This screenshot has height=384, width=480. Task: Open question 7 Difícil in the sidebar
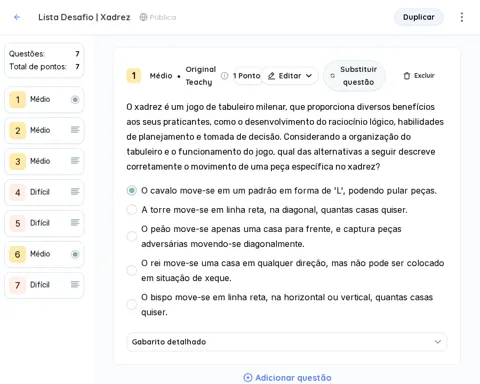(44, 285)
